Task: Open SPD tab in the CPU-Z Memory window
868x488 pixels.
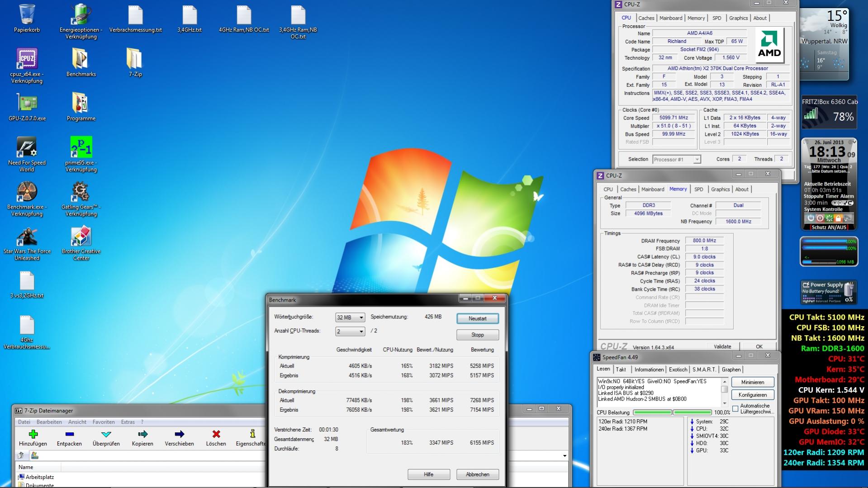Action: [698, 190]
